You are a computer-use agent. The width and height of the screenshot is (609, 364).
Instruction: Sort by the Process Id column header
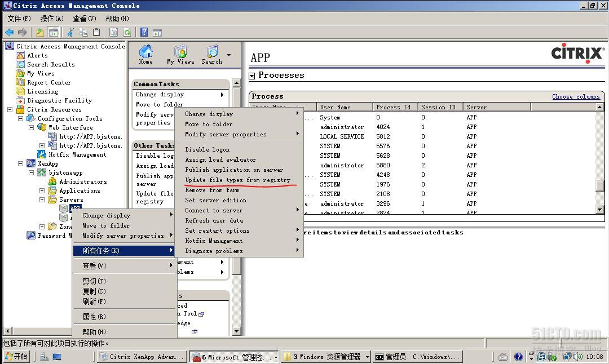click(395, 107)
